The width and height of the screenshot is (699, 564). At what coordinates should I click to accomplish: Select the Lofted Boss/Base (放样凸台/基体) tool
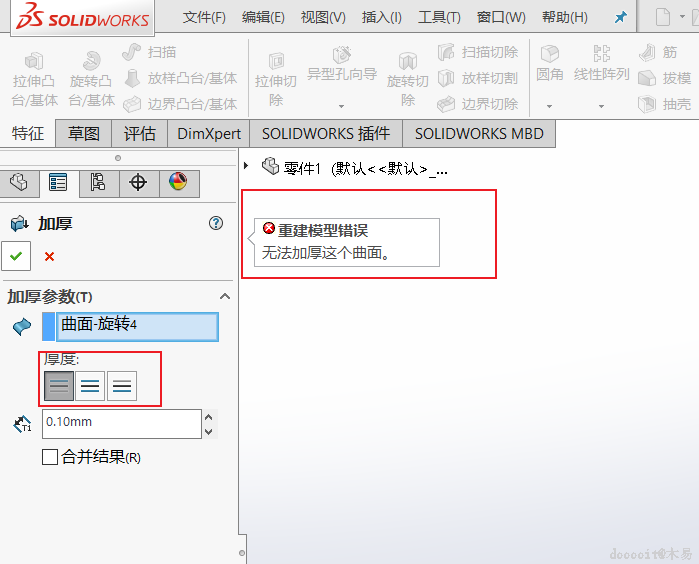coord(180,78)
